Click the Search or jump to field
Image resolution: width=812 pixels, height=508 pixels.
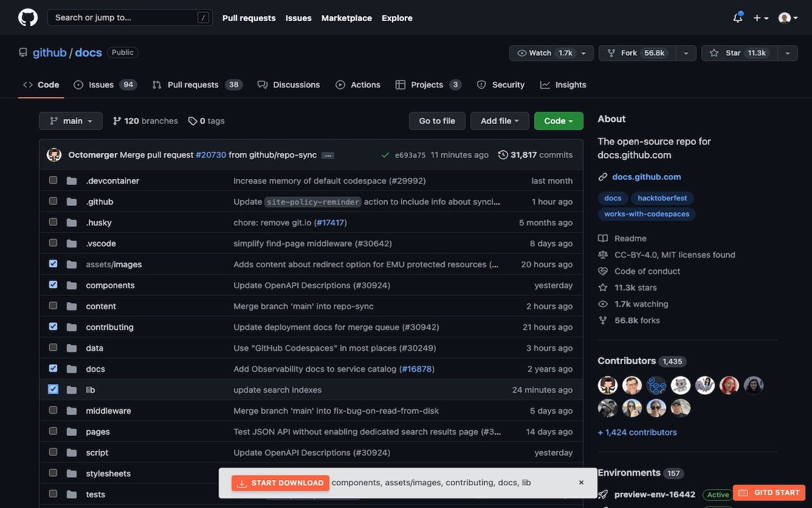point(127,17)
